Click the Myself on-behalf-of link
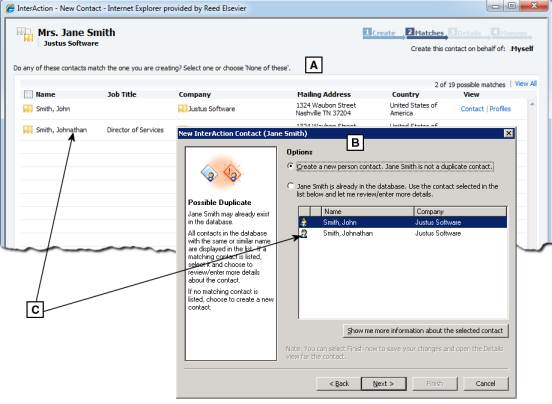The image size is (552, 404). (522, 49)
